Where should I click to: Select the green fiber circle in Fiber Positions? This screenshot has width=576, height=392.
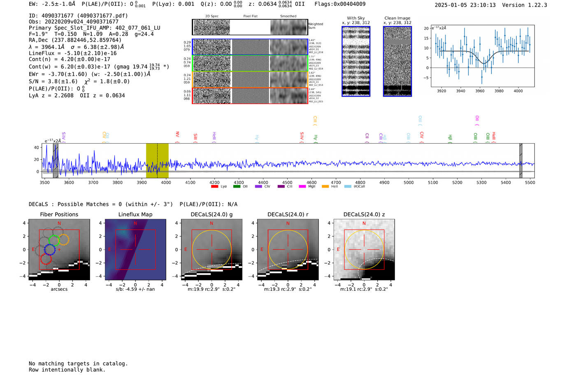click(54, 240)
